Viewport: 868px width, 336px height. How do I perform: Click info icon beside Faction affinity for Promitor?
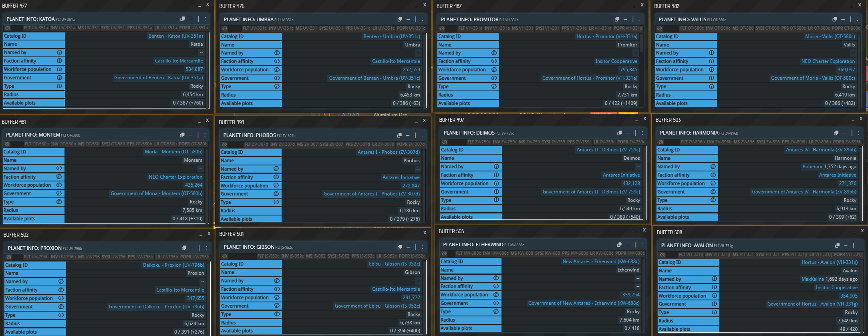tap(494, 61)
